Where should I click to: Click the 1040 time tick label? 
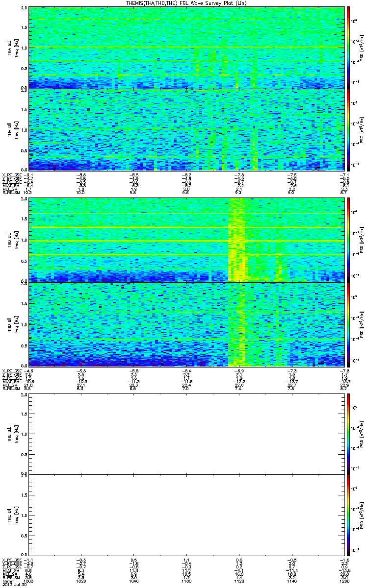coord(133,582)
